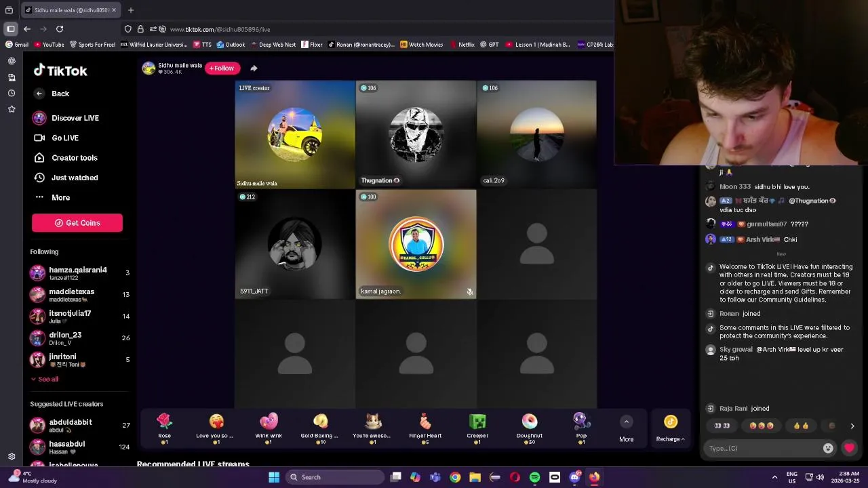Select cali.2o9 guest tile
This screenshot has width=868, height=488.
[536, 135]
